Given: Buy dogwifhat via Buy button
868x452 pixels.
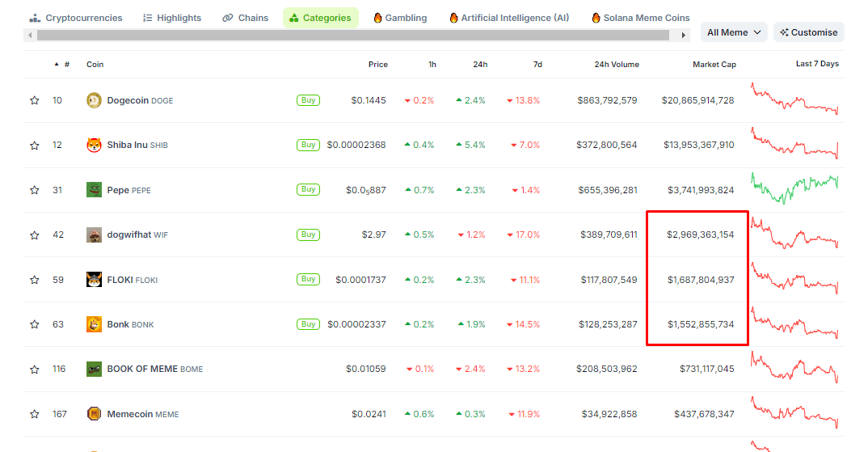Looking at the screenshot, I should (x=309, y=234).
